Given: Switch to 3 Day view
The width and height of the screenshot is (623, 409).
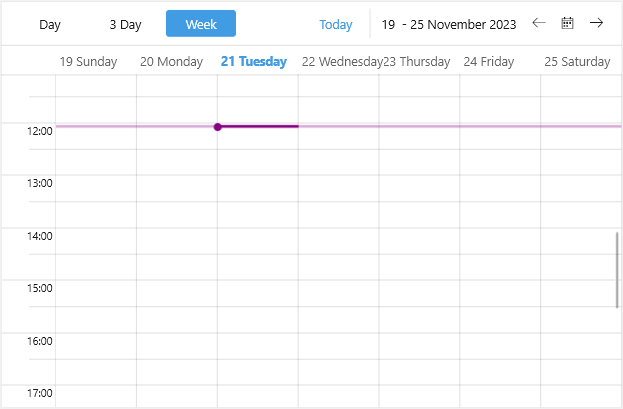Looking at the screenshot, I should tap(125, 24).
